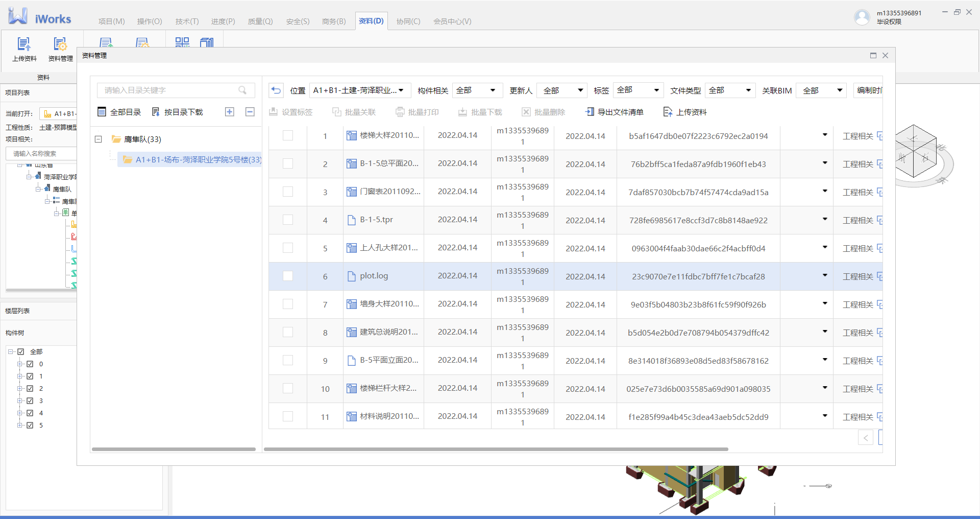The width and height of the screenshot is (980, 519).
Task: Click file icon of B-1-5.tpr row
Action: [x=352, y=220]
